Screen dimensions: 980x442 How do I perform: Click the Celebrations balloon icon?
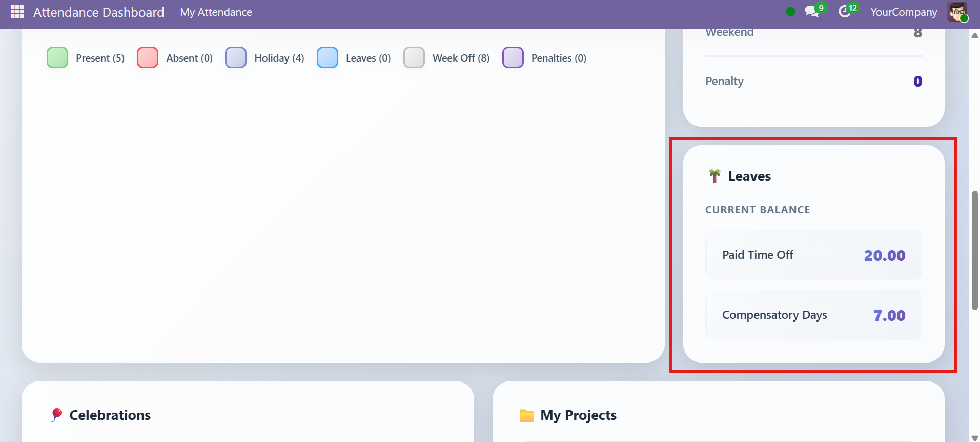(56, 415)
